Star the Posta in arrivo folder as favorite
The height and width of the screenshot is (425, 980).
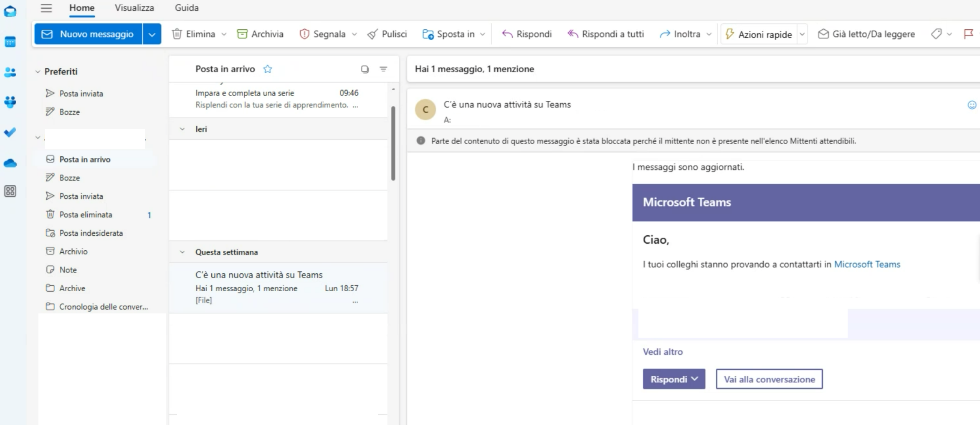tap(268, 69)
